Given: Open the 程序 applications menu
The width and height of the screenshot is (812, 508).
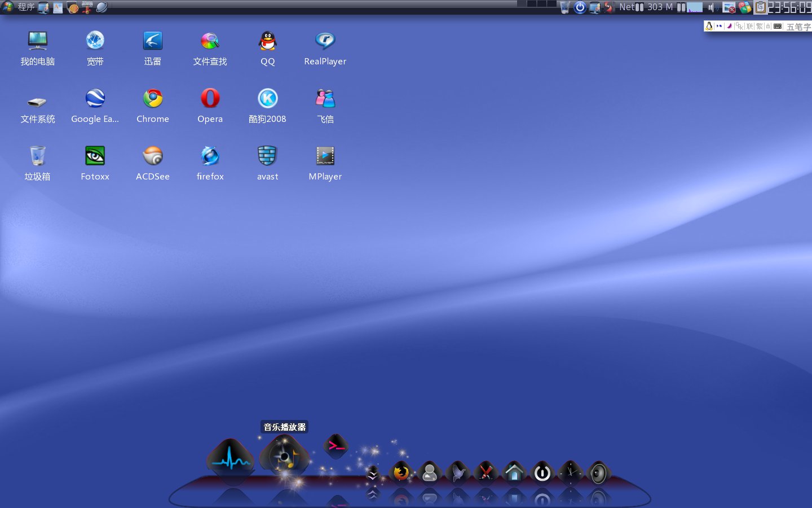Looking at the screenshot, I should [26, 7].
